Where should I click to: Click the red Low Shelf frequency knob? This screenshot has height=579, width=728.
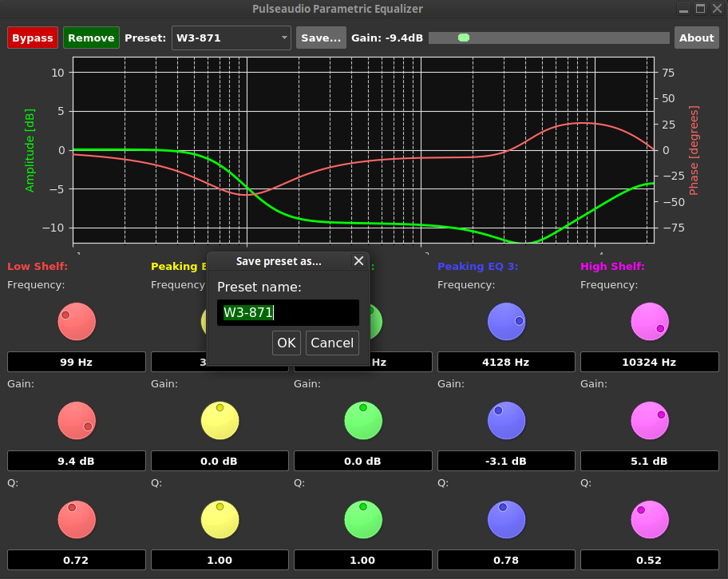[77, 322]
